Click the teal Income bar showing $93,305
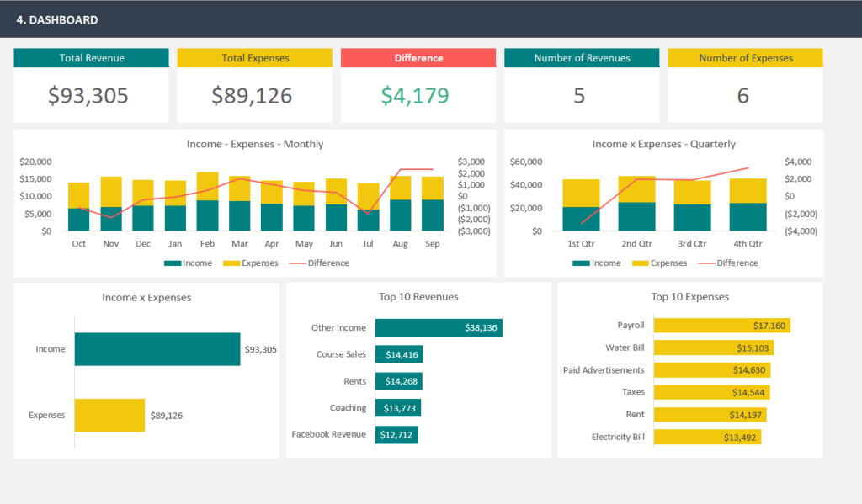 157,348
